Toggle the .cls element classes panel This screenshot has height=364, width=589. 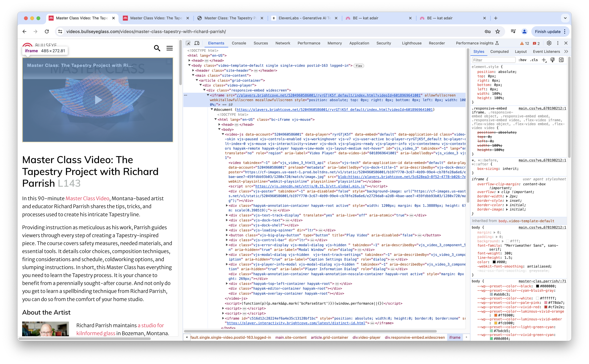[x=534, y=60]
